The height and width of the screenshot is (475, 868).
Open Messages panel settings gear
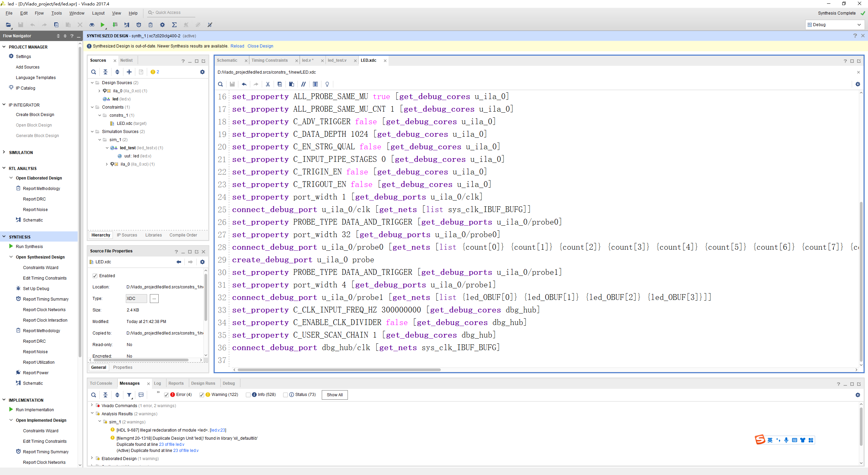coord(858,395)
